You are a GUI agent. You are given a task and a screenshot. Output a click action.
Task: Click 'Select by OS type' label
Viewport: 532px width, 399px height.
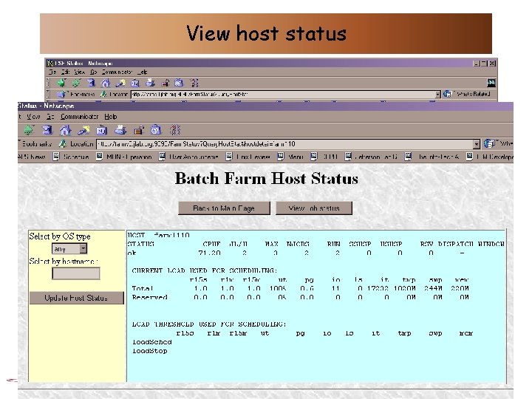click(x=60, y=236)
